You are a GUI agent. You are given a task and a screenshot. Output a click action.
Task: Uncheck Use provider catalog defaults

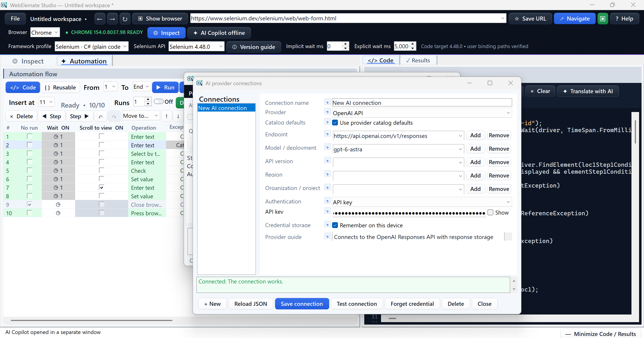click(x=335, y=123)
